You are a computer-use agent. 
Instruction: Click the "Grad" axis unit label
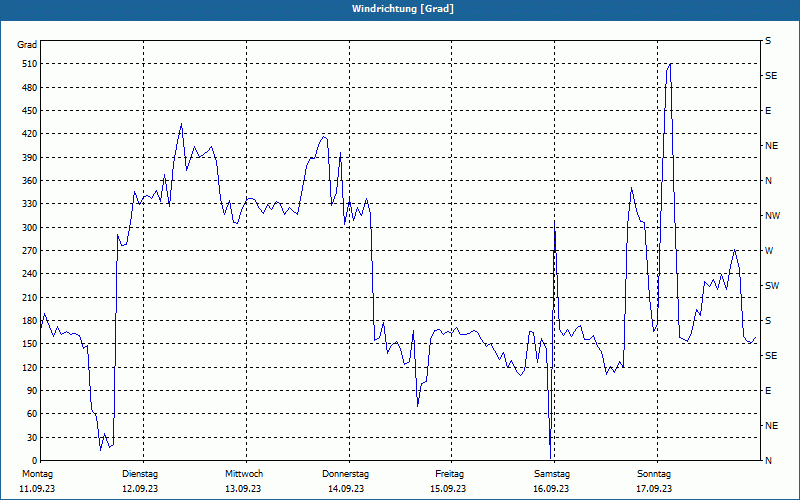point(27,45)
